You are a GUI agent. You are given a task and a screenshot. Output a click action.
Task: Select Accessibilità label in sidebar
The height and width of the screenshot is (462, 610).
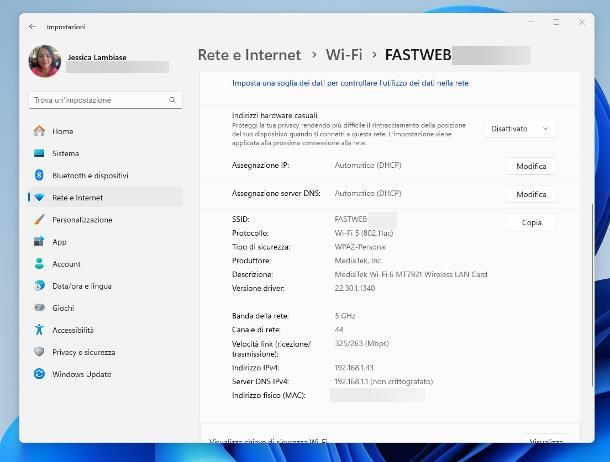[x=73, y=330]
